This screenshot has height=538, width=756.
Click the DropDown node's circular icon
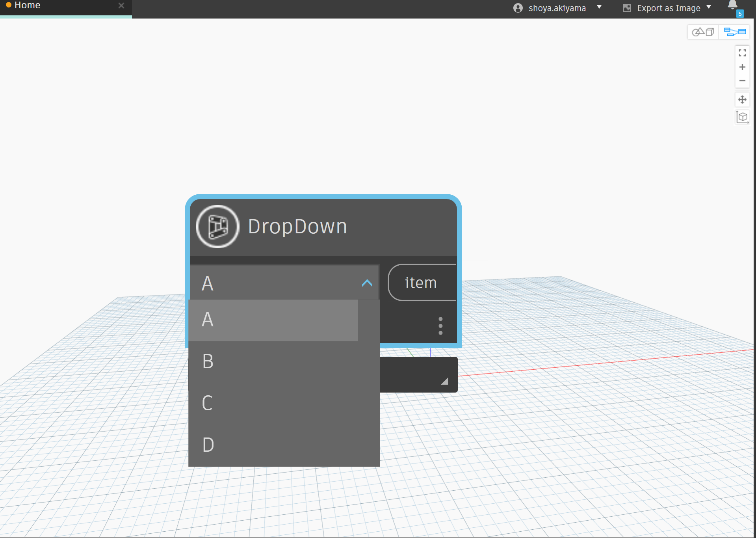pos(217,227)
